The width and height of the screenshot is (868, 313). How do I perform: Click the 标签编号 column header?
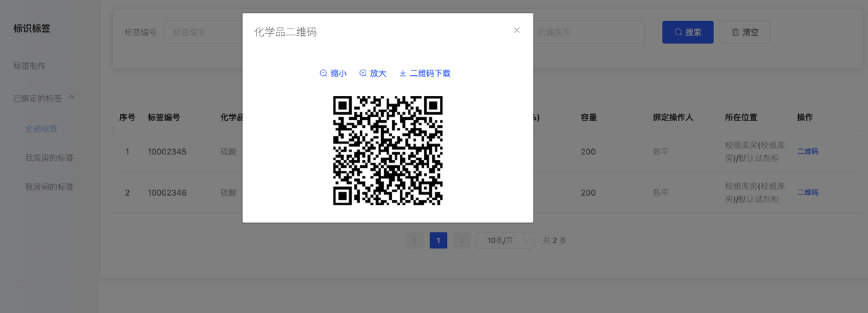tap(164, 117)
